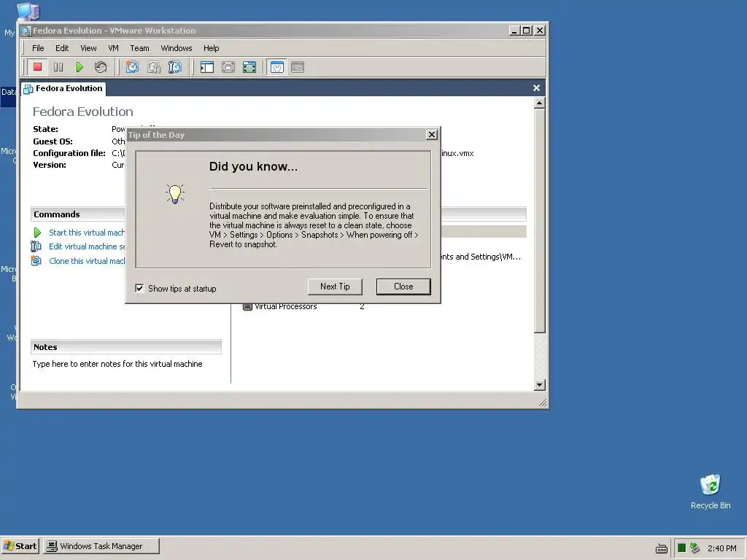This screenshot has height=560, width=747.
Task: Click the Virtual Processors device icon
Action: click(x=247, y=307)
